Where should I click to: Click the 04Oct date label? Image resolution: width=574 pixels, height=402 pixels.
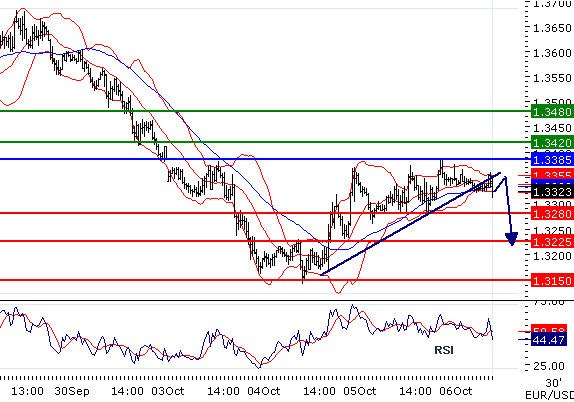(264, 391)
